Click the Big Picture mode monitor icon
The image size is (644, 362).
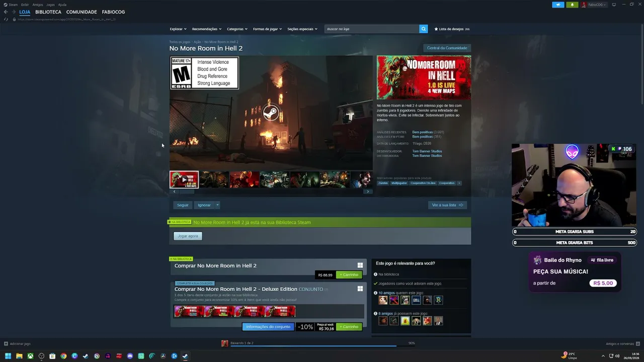pyautogui.click(x=614, y=5)
